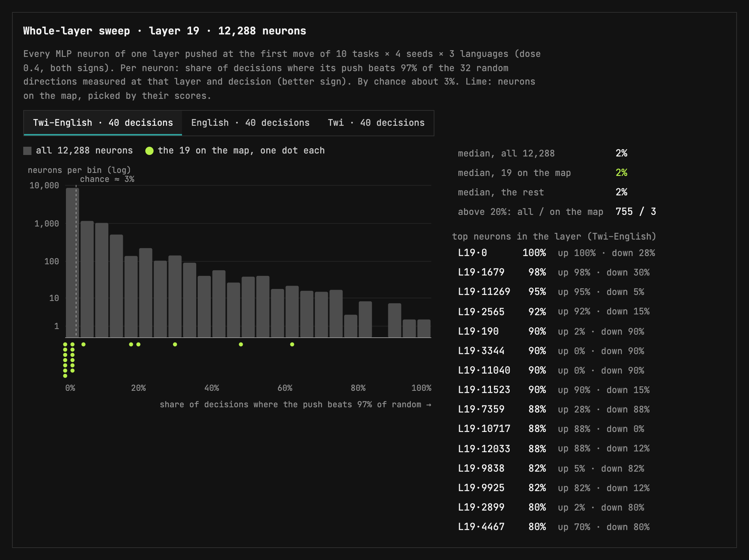Select neuron L19·11040
The width and height of the screenshot is (749, 560).
(556, 370)
